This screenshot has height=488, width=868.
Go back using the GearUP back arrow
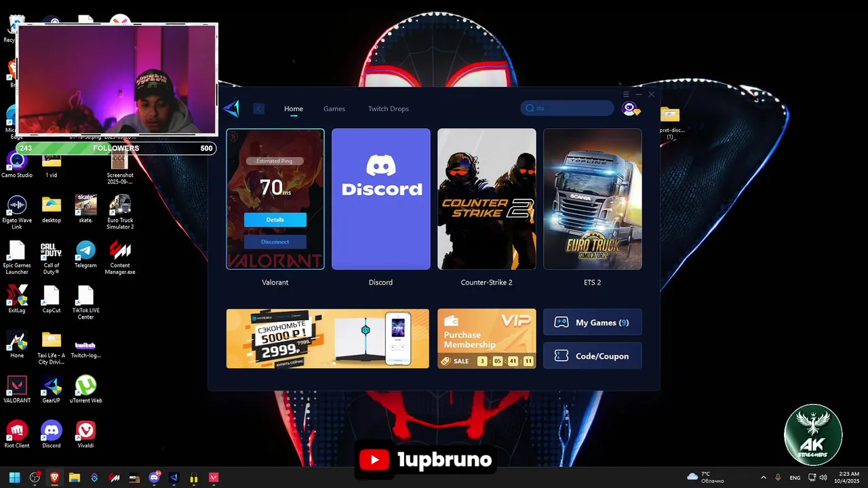[x=258, y=108]
